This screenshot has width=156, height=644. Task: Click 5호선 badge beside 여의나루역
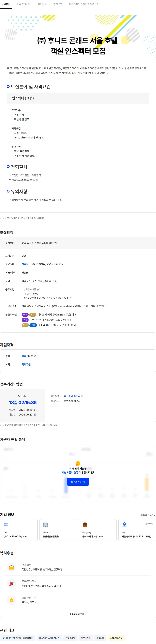(x=25, y=320)
